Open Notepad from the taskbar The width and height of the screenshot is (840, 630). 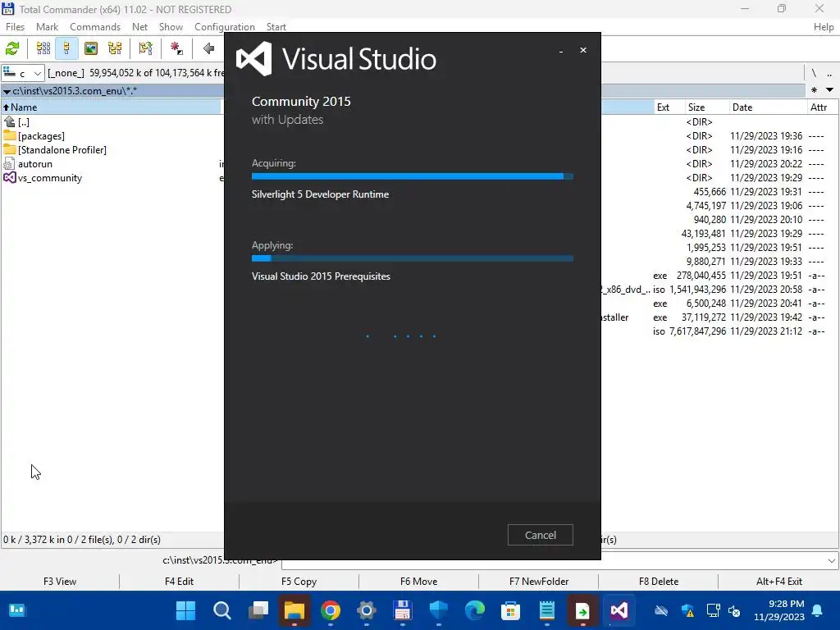[547, 610]
